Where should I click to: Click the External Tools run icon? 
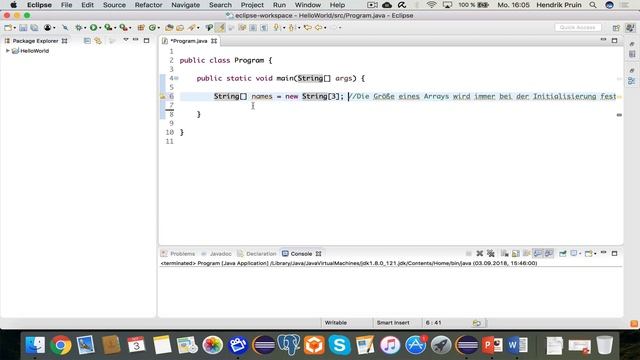point(123,28)
